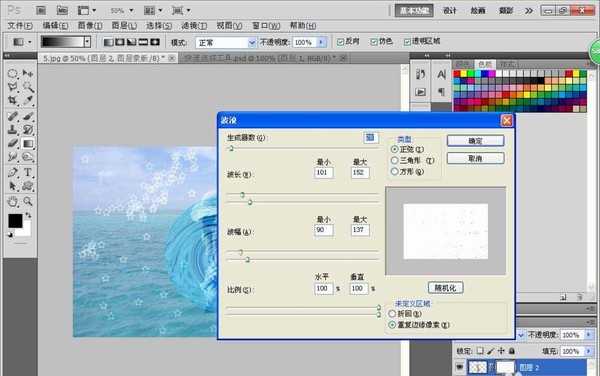Click the lock all layer icon
The width and height of the screenshot is (600, 376).
(512, 350)
